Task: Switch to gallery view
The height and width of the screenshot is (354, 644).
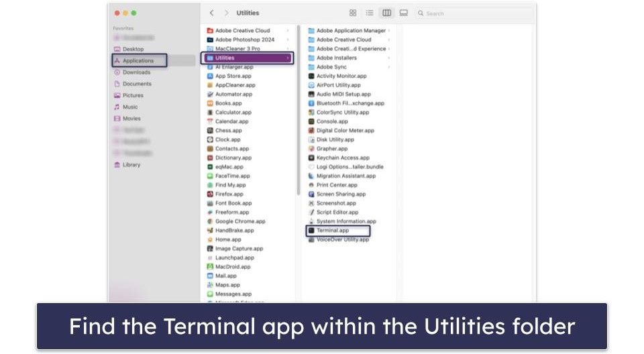Action: pos(404,13)
